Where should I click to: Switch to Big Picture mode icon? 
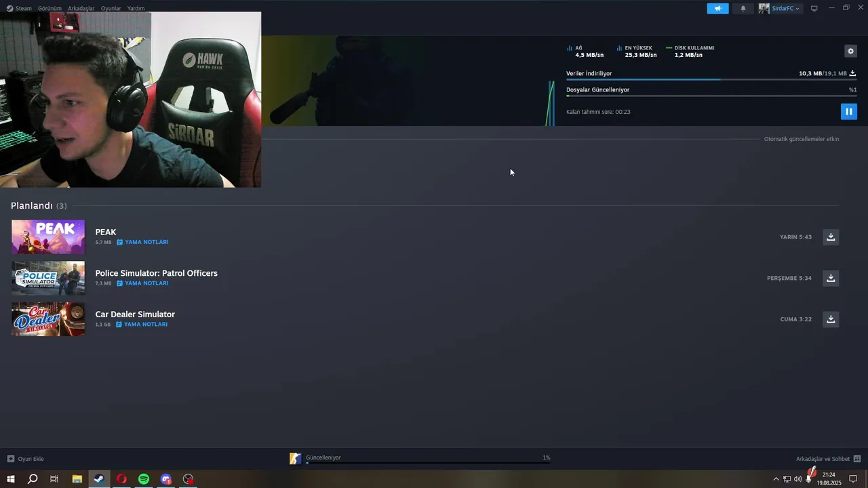click(x=814, y=8)
